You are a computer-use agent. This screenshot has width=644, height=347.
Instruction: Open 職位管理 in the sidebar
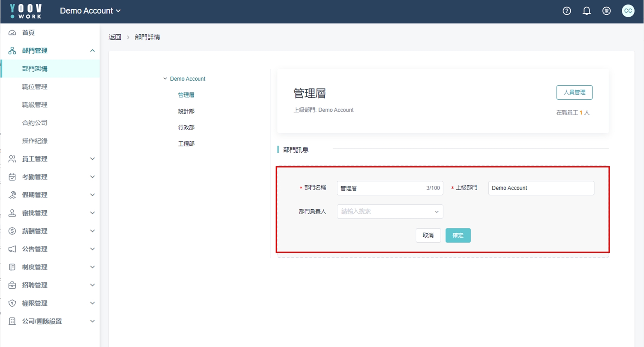[35, 87]
